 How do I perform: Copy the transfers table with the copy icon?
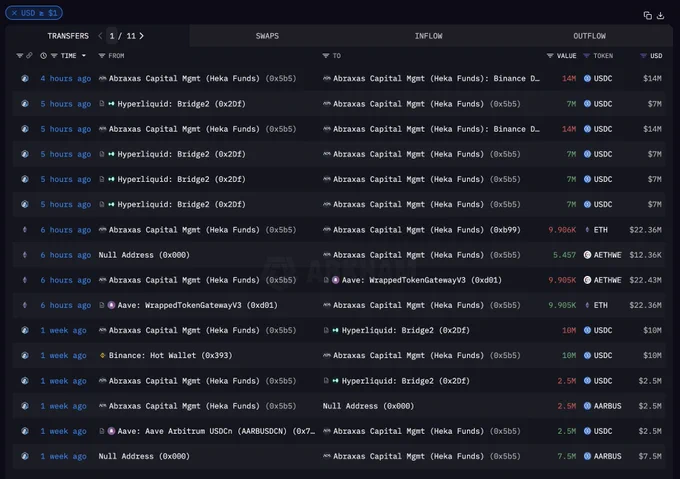point(647,16)
